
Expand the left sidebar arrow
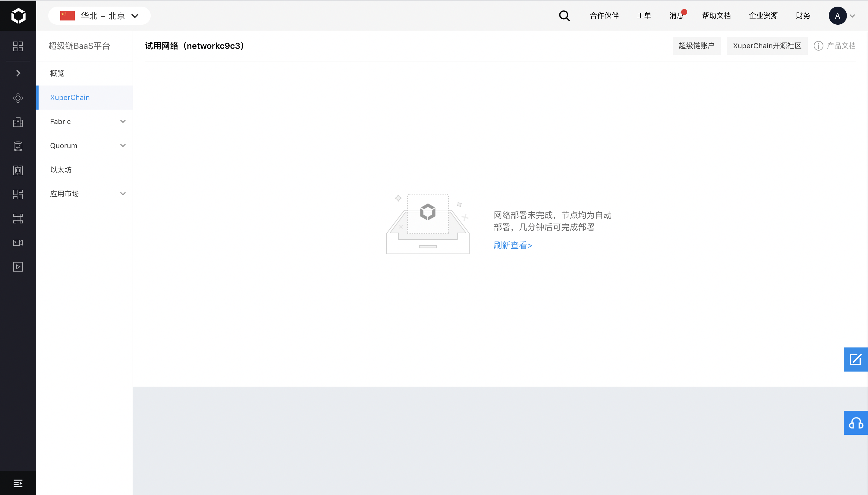(18, 73)
